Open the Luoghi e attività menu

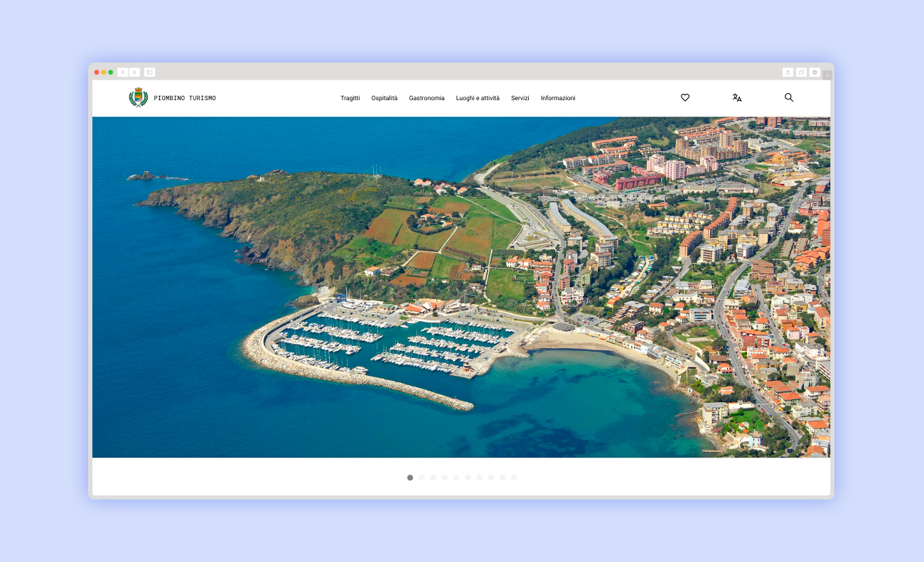(478, 98)
